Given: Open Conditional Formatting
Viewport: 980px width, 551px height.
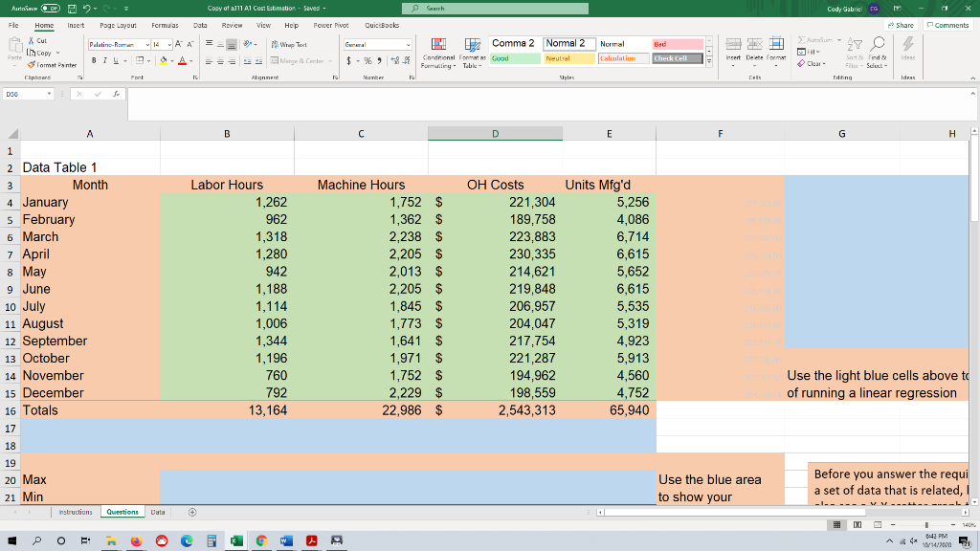Looking at the screenshot, I should coord(436,53).
